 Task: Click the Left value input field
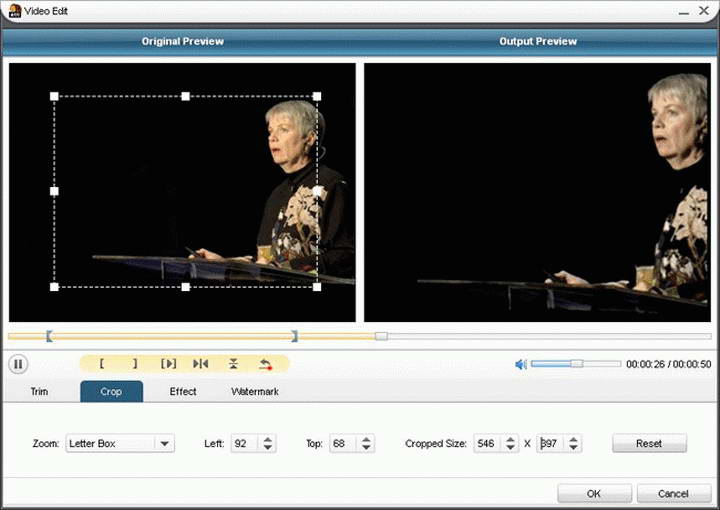pyautogui.click(x=245, y=443)
